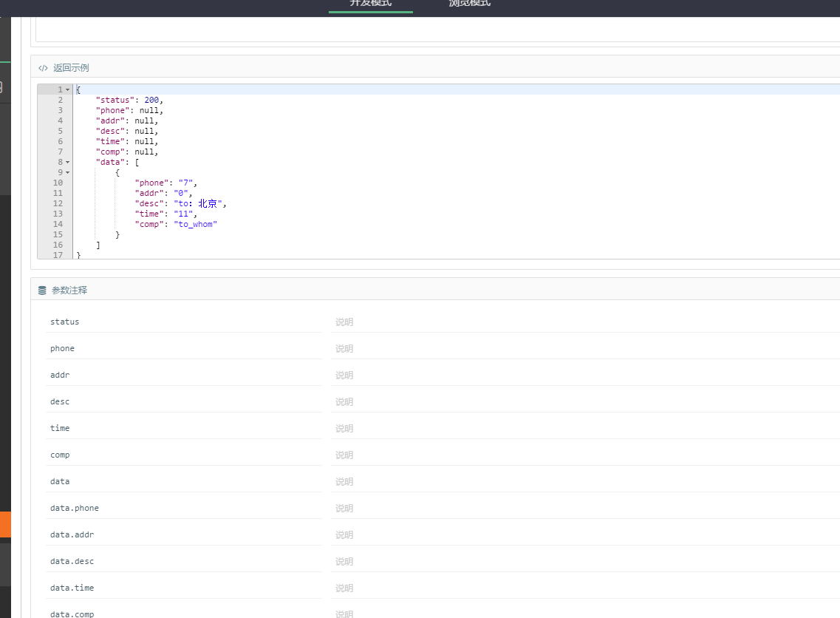Click the description field for status

tap(585, 322)
